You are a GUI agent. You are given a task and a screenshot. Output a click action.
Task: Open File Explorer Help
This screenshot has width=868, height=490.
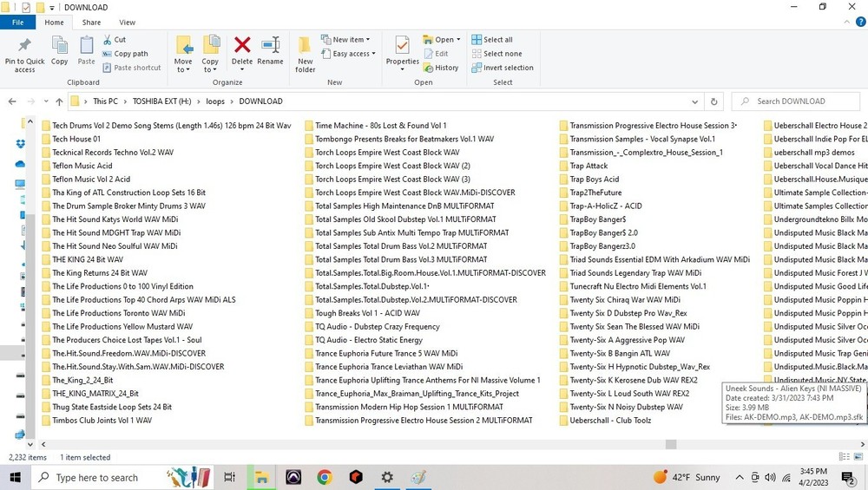point(861,23)
